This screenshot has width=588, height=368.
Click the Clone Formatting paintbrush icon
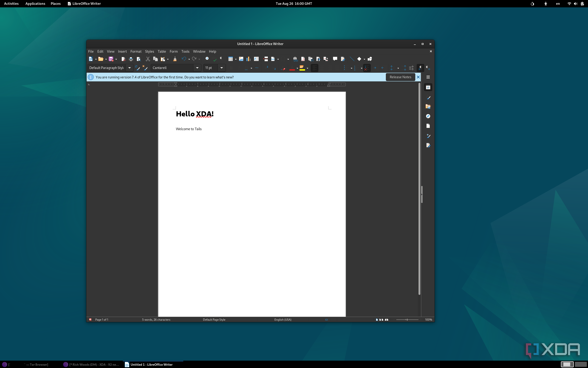pyautogui.click(x=175, y=59)
